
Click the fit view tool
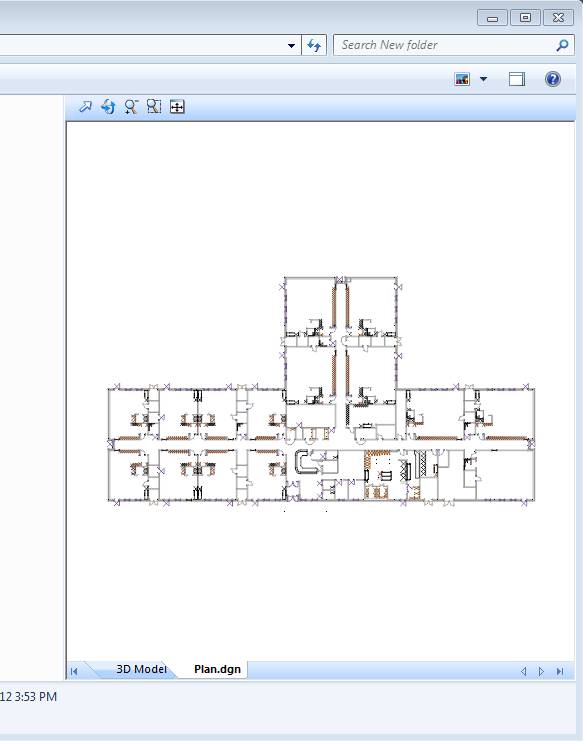click(x=177, y=107)
